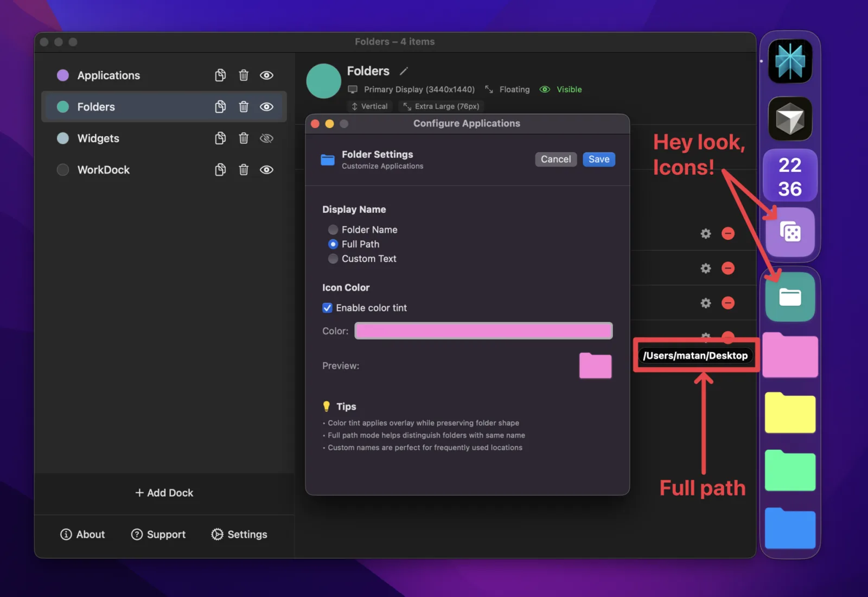This screenshot has width=868, height=597.
Task: Open the Support page
Action: [x=158, y=535]
